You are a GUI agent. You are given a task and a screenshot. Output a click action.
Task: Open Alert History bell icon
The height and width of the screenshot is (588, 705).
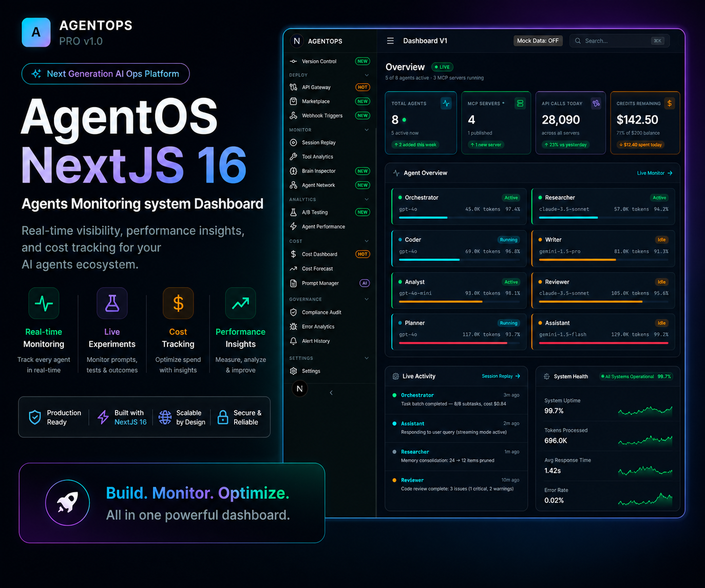[293, 341]
